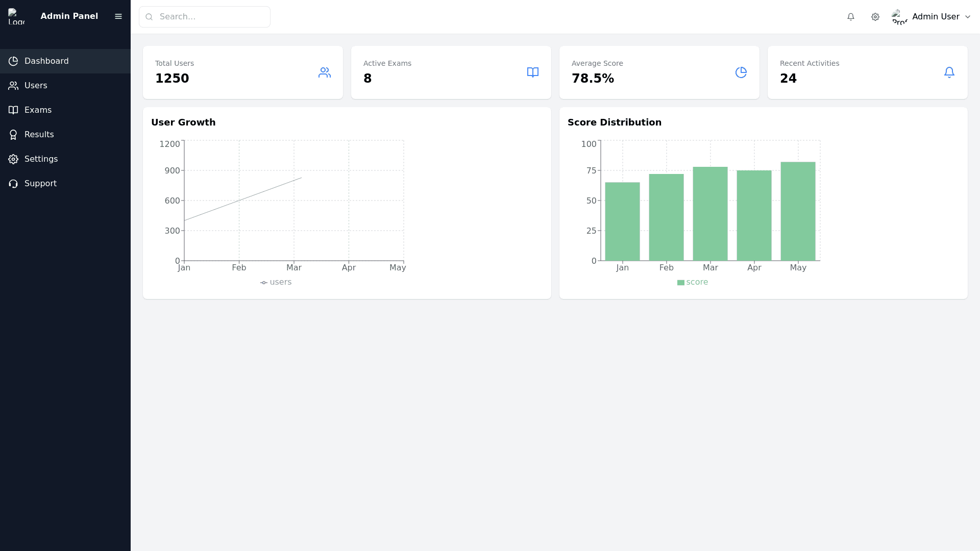Open the Users page from sidebar

(x=36, y=86)
